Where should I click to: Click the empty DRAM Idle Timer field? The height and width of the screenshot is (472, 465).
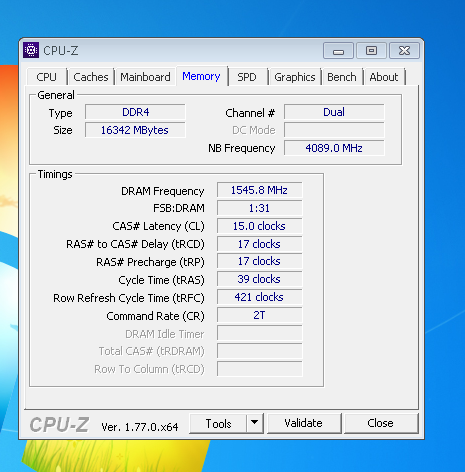[x=260, y=333]
